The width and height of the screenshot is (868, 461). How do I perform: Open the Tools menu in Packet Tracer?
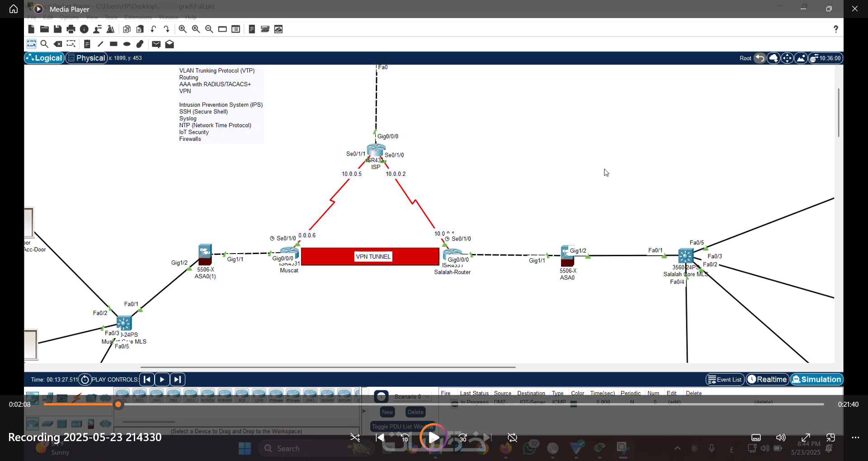[111, 17]
